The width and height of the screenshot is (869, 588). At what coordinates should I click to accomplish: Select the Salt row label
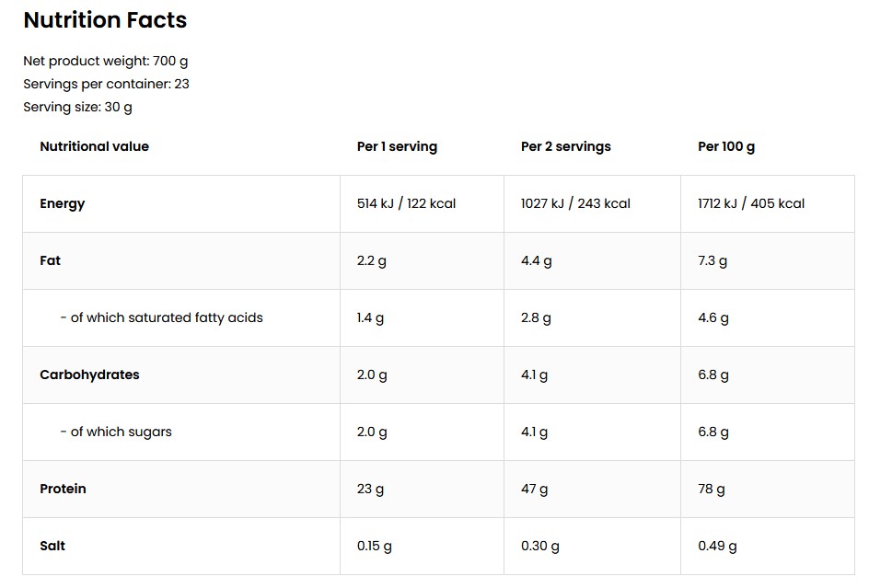[52, 546]
